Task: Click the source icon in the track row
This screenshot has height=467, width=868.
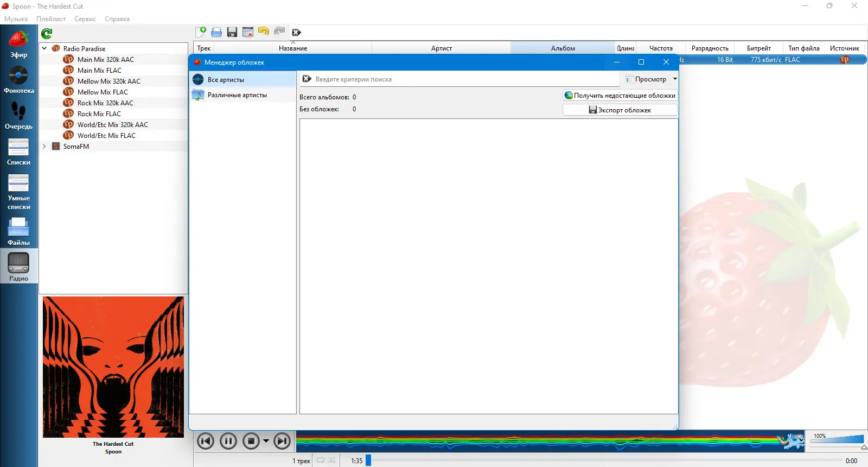Action: tap(845, 60)
